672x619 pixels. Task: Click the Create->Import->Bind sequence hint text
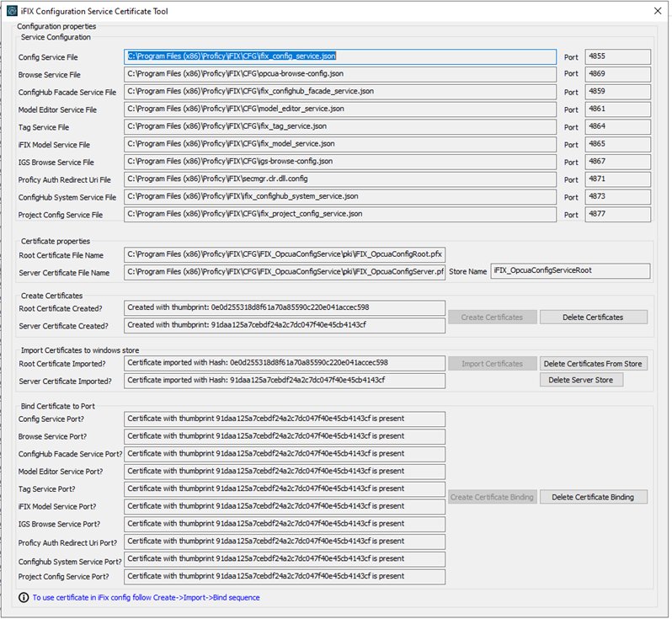point(147,598)
